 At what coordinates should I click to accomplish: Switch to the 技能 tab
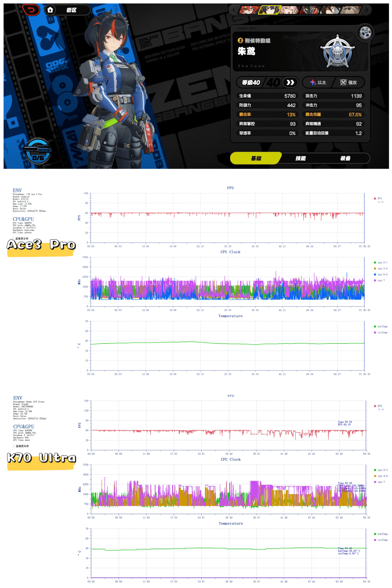coord(300,158)
